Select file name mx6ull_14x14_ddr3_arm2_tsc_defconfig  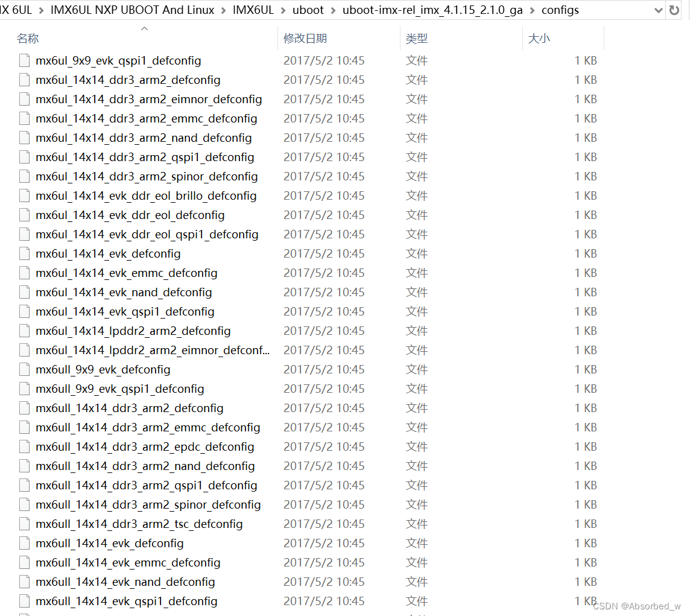click(139, 524)
